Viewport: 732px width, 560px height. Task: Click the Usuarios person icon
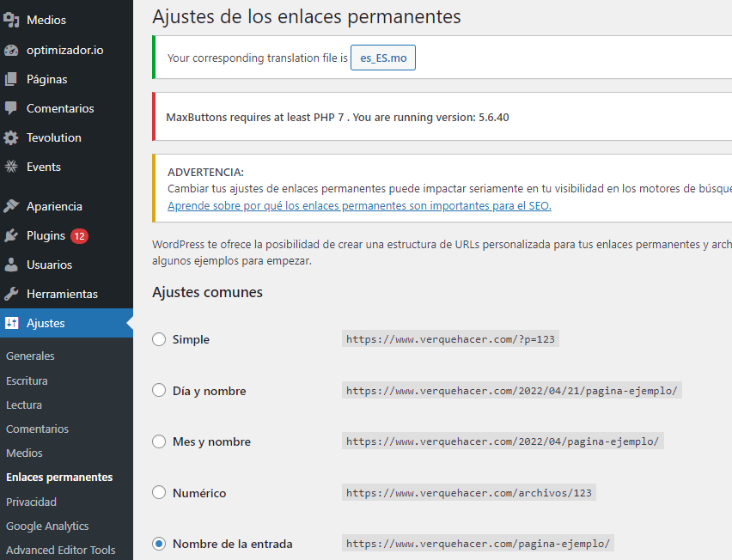pos(11,265)
